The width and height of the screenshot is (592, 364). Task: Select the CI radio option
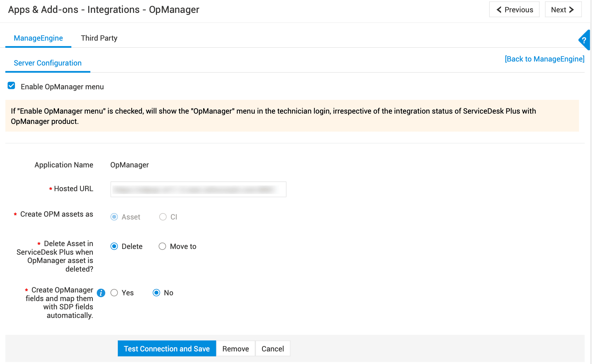click(163, 217)
